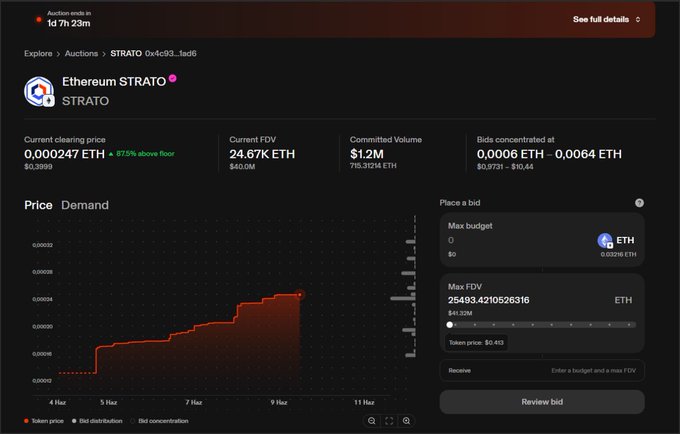680x434 pixels.
Task: Click the 1d 7h 23m auction countdown
Action: pyautogui.click(x=69, y=23)
